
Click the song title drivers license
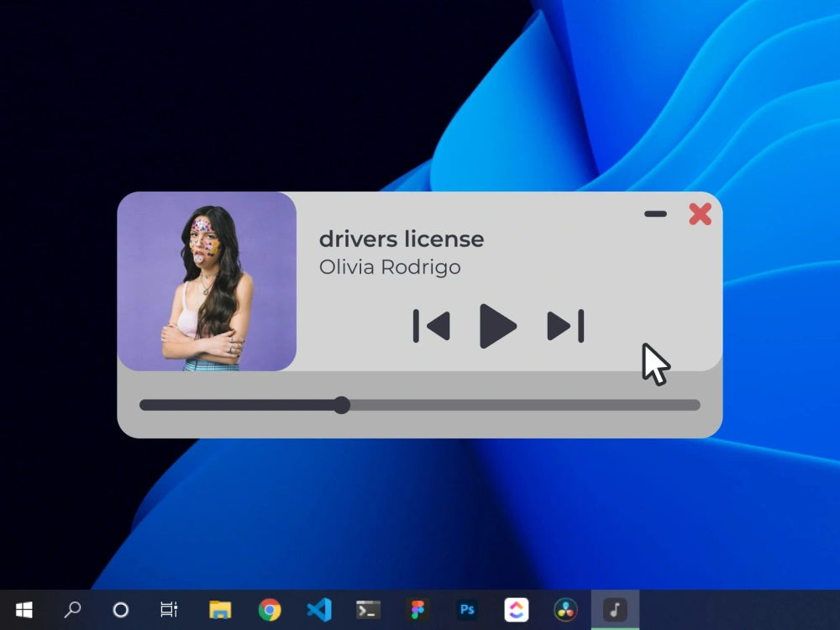click(402, 239)
